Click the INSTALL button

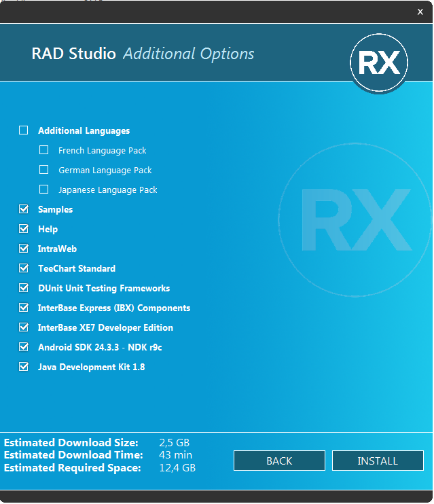point(378,461)
